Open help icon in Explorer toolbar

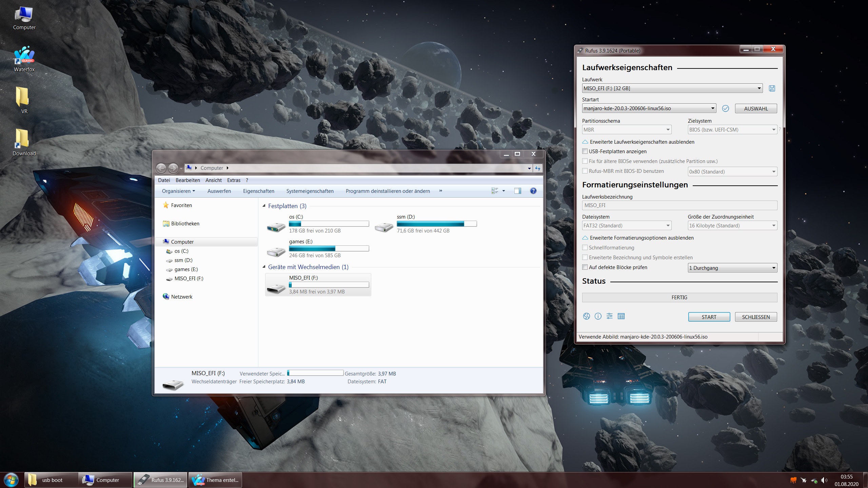click(533, 191)
